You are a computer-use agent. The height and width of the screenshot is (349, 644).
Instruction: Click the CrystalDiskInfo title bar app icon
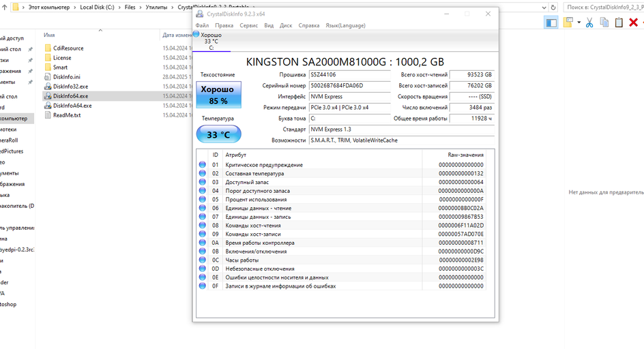pyautogui.click(x=200, y=14)
